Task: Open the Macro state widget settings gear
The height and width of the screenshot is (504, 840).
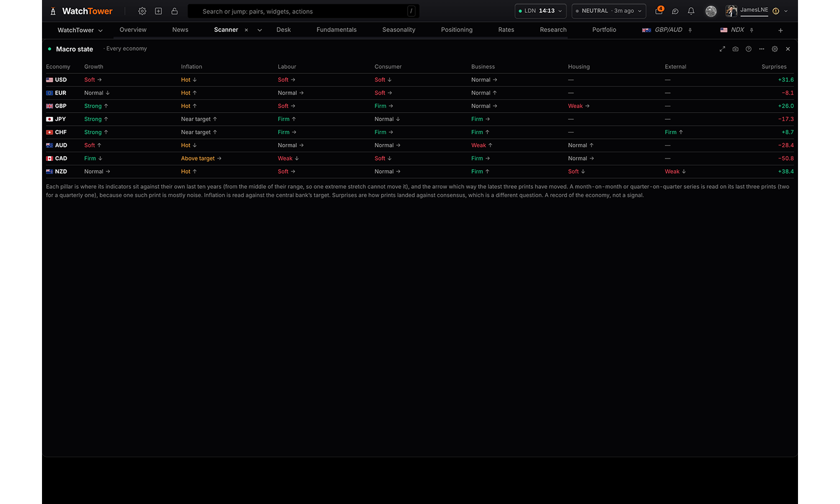Action: (x=775, y=49)
